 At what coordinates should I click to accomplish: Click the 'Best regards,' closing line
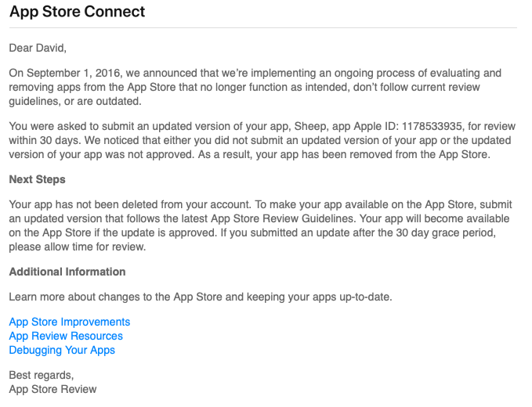pyautogui.click(x=42, y=375)
